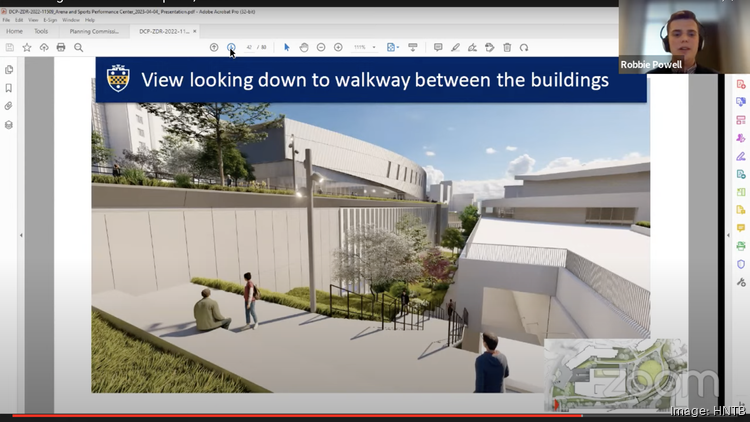This screenshot has width=750, height=422.
Task: Close the DCP-ZDR-2022 document tab
Action: click(195, 31)
